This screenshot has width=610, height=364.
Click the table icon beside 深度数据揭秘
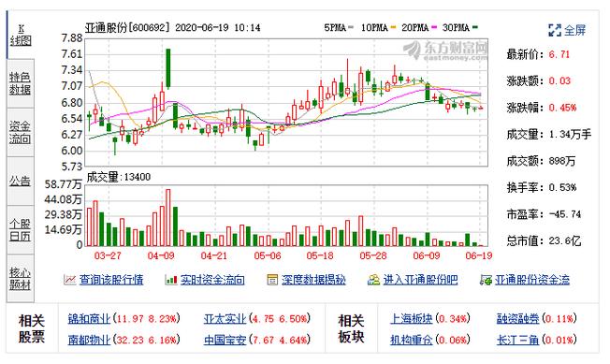(272, 280)
